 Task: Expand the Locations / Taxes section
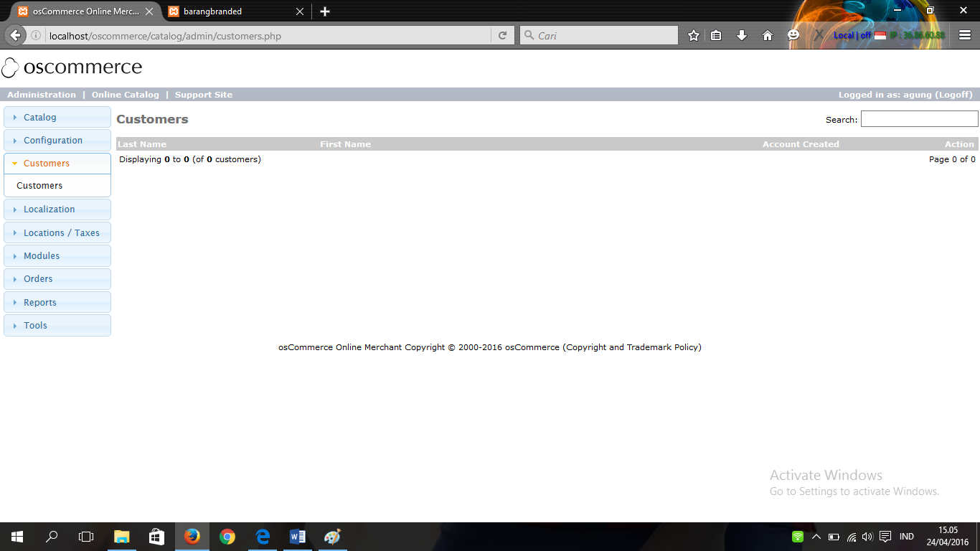tap(57, 232)
